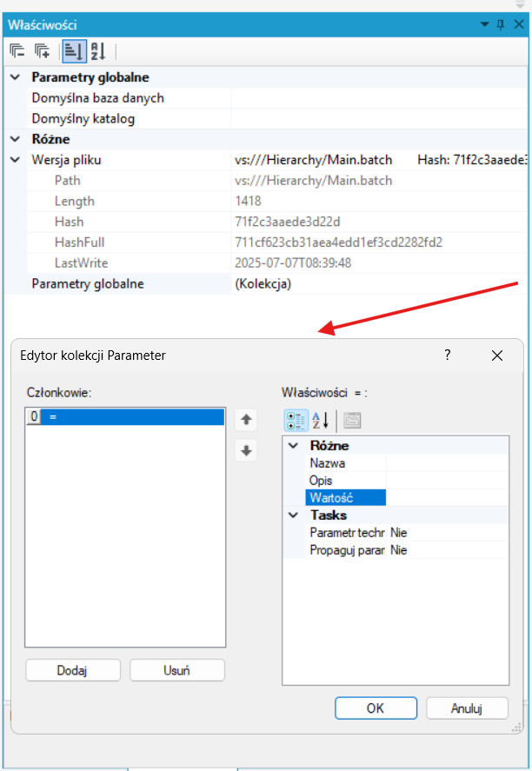Screen dimensions: 532x771
Task: Click Usuń to remove the member
Action: (177, 670)
